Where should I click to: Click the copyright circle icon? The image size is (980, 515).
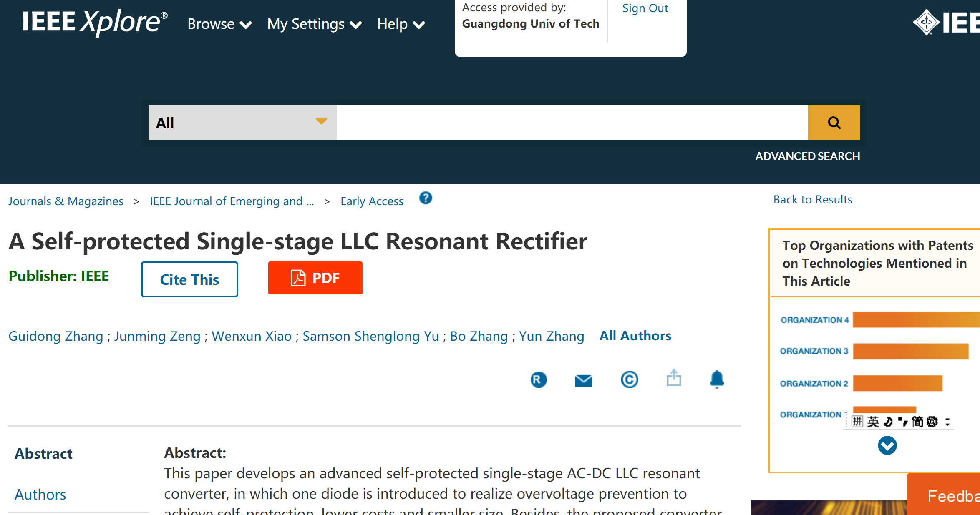[629, 379]
